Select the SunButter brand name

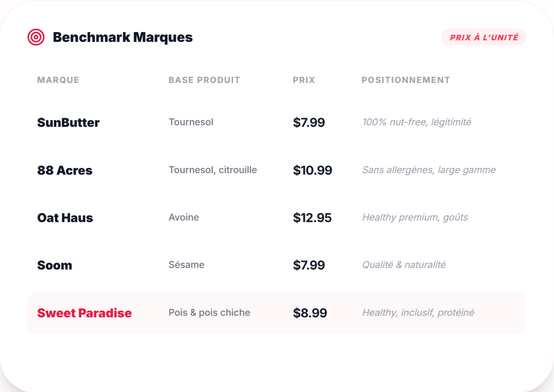pyautogui.click(x=68, y=122)
